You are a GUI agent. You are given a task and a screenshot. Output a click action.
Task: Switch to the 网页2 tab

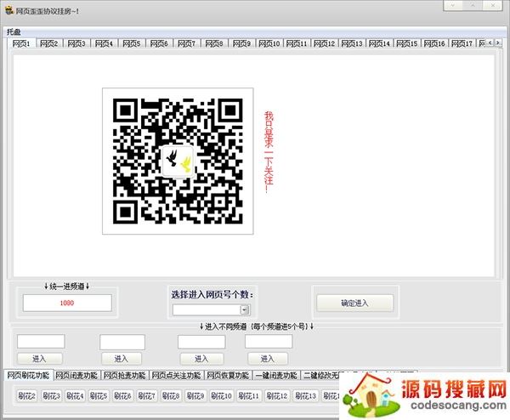49,43
